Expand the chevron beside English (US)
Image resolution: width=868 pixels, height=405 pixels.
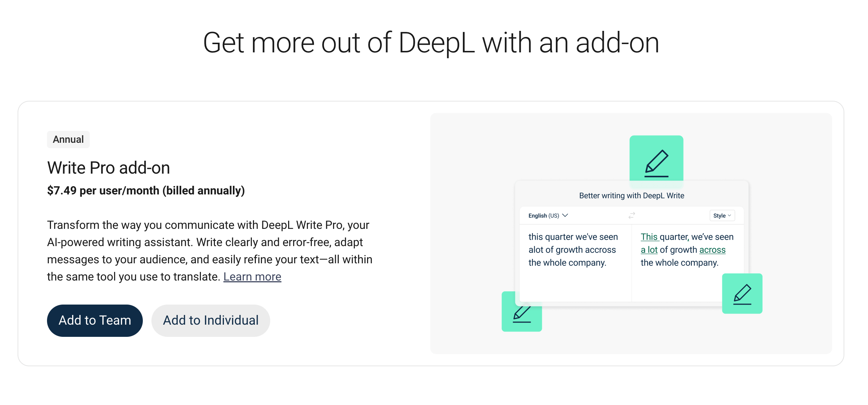(x=566, y=215)
